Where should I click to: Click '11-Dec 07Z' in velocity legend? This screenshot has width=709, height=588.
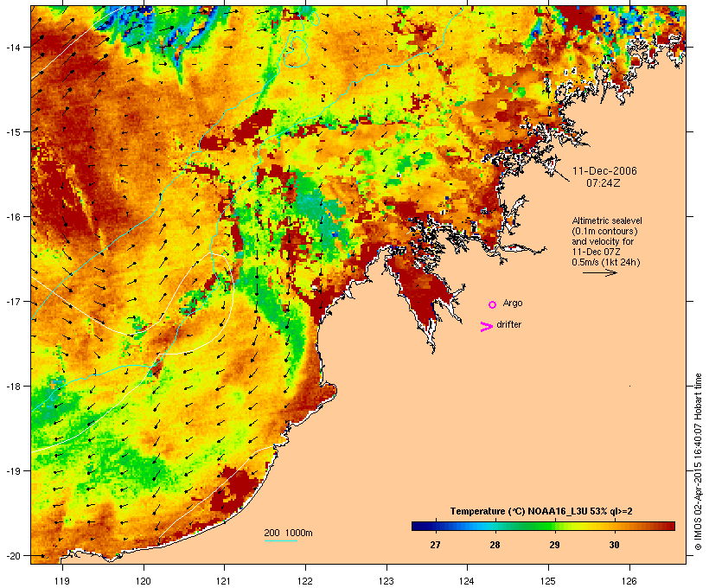(596, 252)
